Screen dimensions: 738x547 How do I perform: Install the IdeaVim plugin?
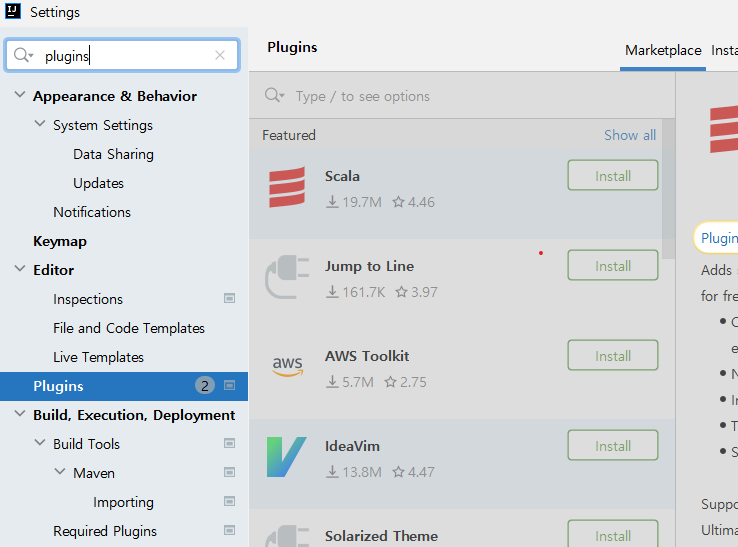(612, 445)
